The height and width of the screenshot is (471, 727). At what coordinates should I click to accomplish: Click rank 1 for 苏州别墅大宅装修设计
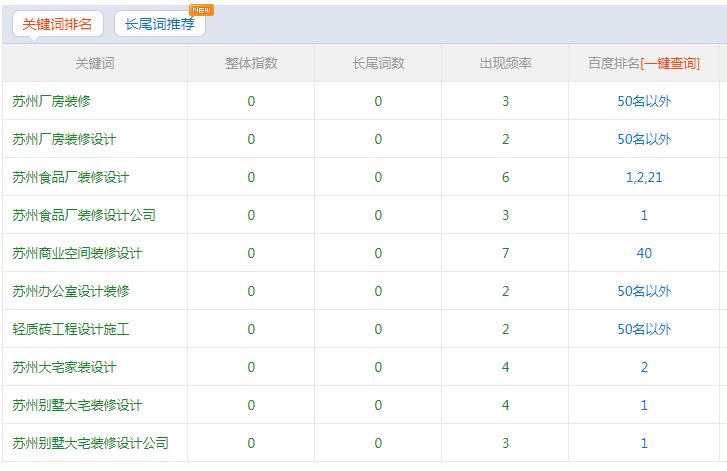coord(644,405)
